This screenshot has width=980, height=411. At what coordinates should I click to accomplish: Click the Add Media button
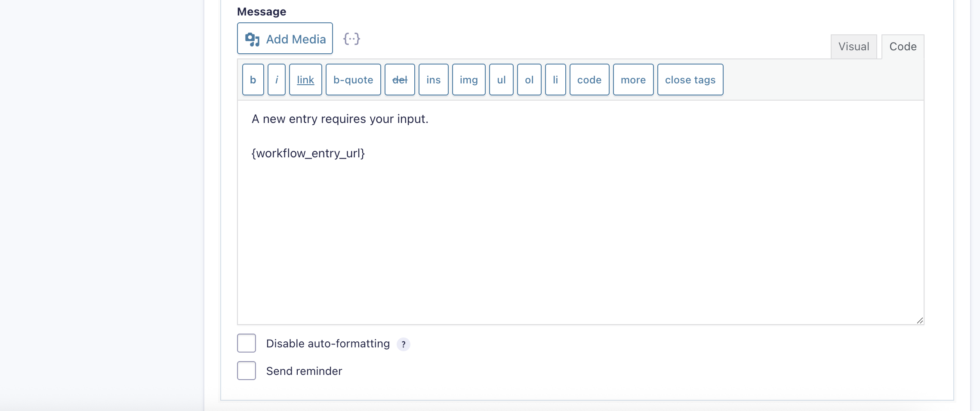pyautogui.click(x=285, y=39)
